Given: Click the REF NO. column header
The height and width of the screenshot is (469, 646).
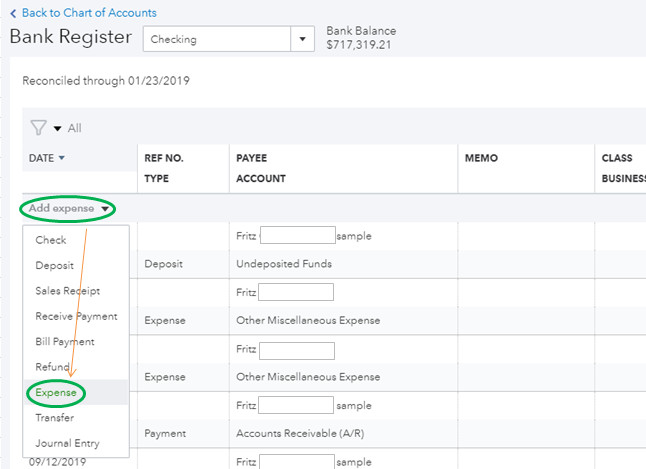Looking at the screenshot, I should 164,158.
